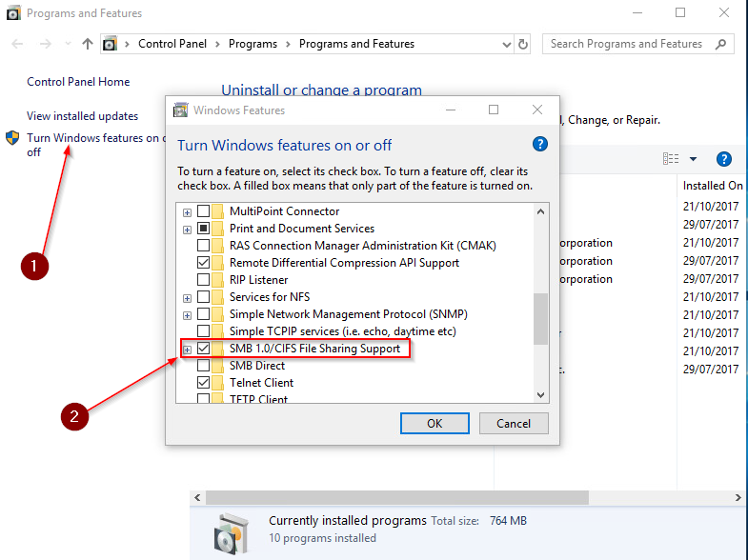Click the features list vertical scrollbar thumb
Image resolution: width=748 pixels, height=560 pixels.
[540, 318]
